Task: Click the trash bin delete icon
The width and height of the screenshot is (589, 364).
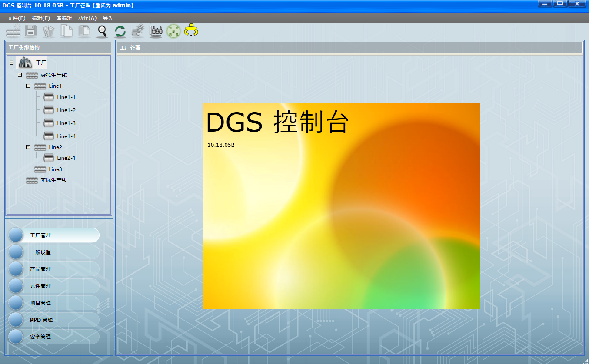Action: 49,31
